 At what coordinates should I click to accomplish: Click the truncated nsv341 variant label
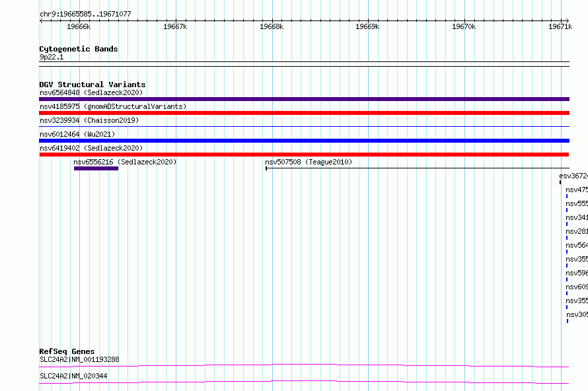click(x=577, y=217)
